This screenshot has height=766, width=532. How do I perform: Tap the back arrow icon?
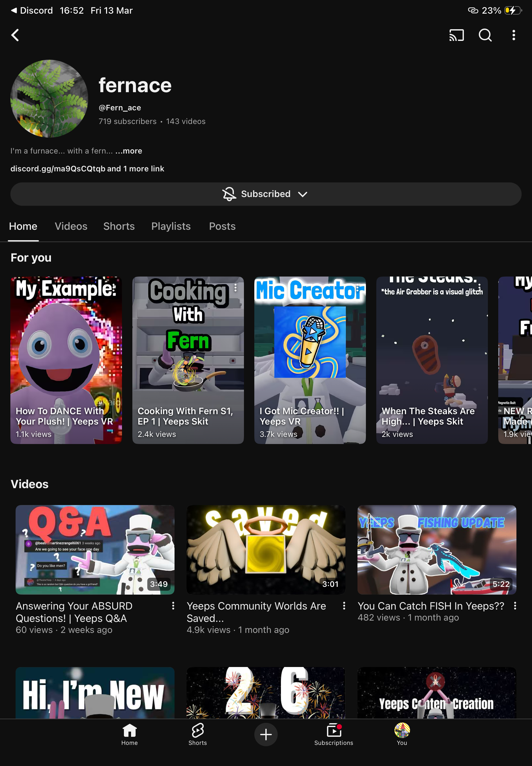point(15,35)
